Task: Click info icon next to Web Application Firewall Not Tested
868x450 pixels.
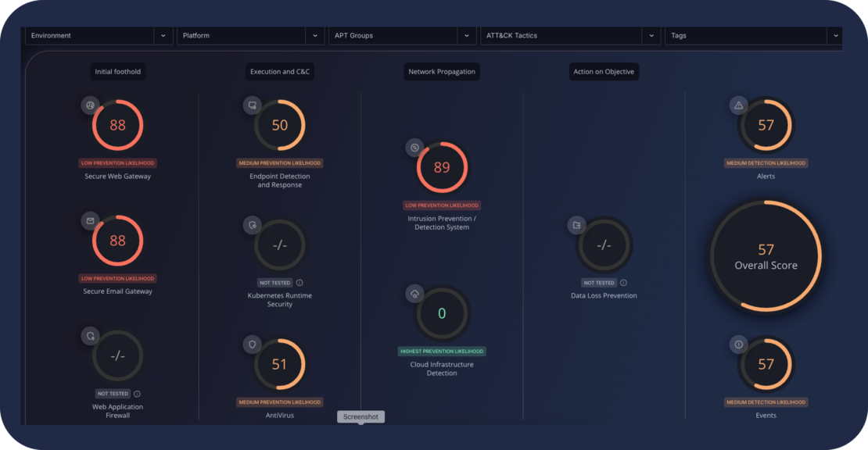Action: 138,394
